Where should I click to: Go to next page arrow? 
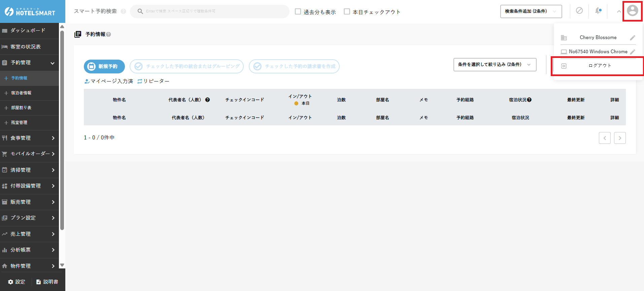click(x=619, y=138)
